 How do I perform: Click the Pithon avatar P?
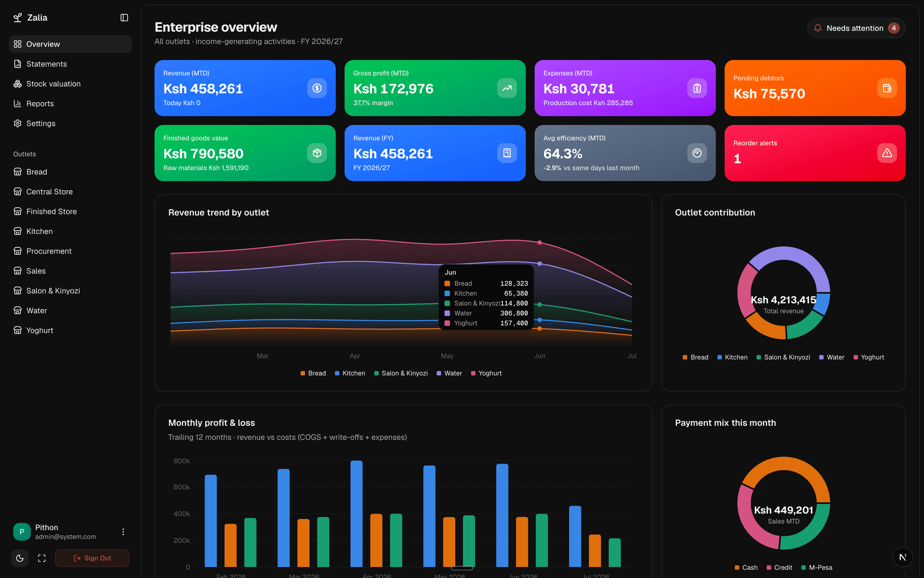(22, 532)
